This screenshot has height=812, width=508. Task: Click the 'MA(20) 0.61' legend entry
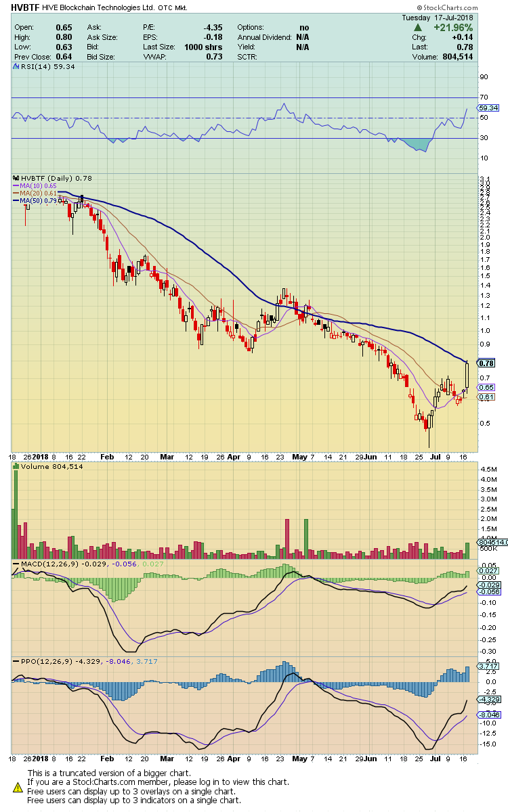[x=37, y=193]
